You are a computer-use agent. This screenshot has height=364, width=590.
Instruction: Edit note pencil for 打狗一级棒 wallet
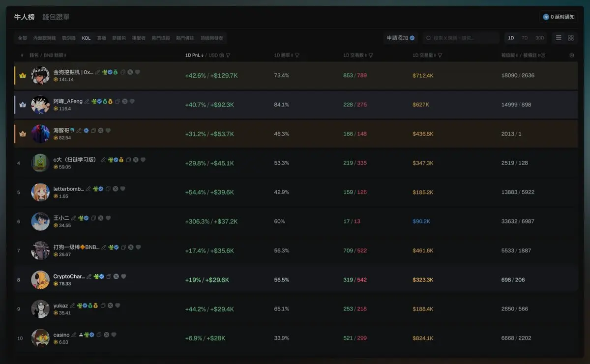104,247
